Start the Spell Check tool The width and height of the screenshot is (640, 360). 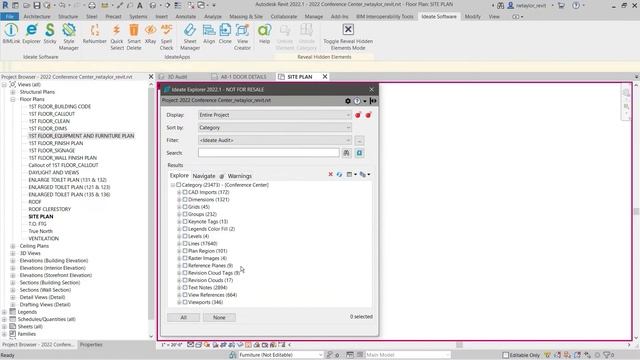(x=166, y=37)
